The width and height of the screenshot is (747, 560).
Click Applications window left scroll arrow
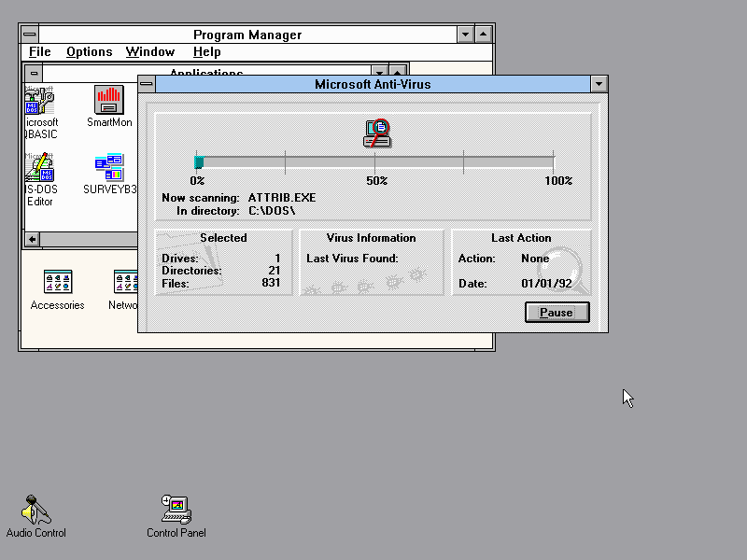[x=32, y=240]
